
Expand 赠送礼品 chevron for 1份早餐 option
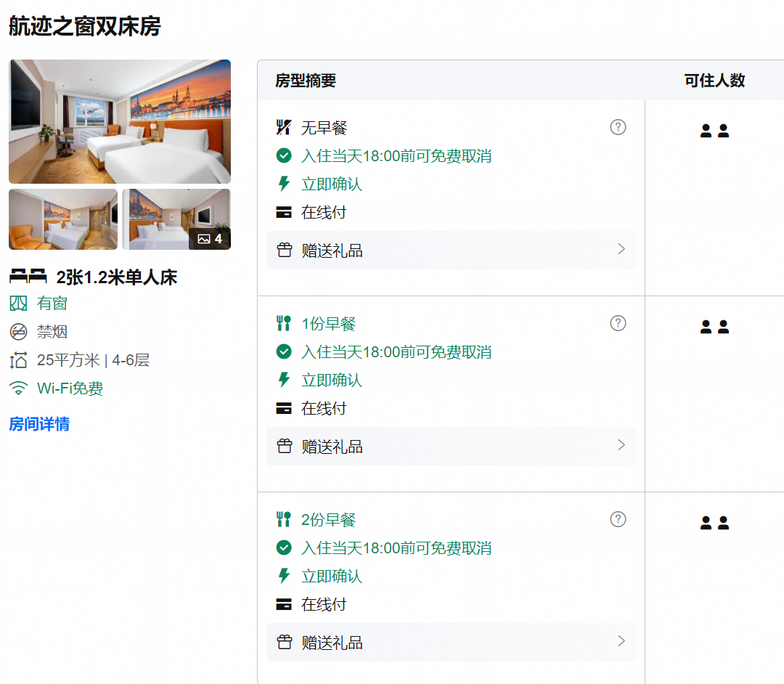621,445
